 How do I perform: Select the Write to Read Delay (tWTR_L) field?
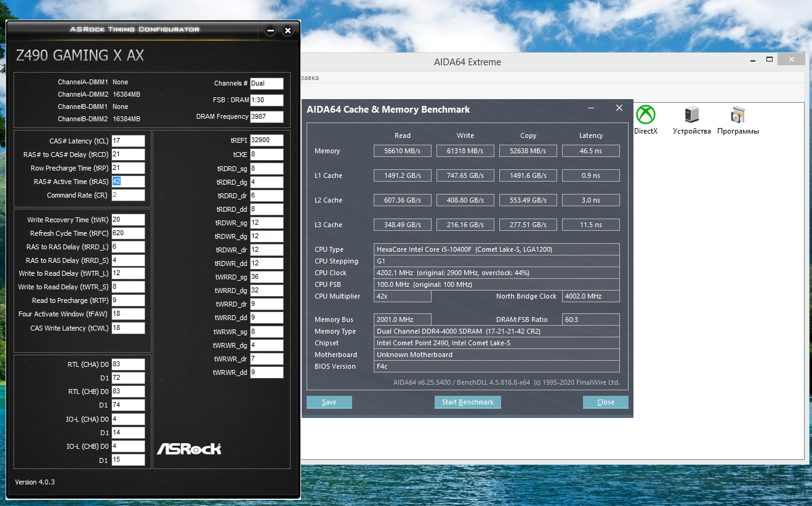tap(128, 273)
